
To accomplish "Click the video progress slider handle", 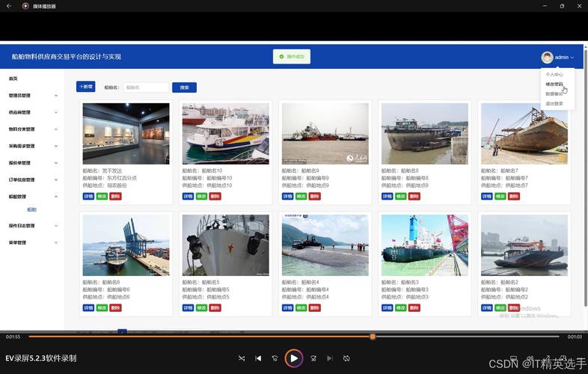I will pos(373,337).
